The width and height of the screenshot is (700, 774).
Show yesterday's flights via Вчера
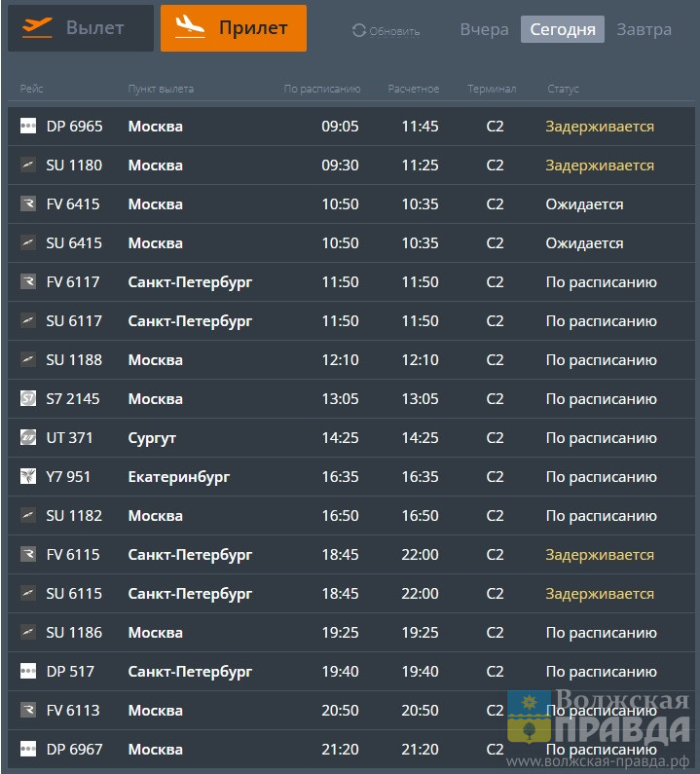[x=484, y=29]
